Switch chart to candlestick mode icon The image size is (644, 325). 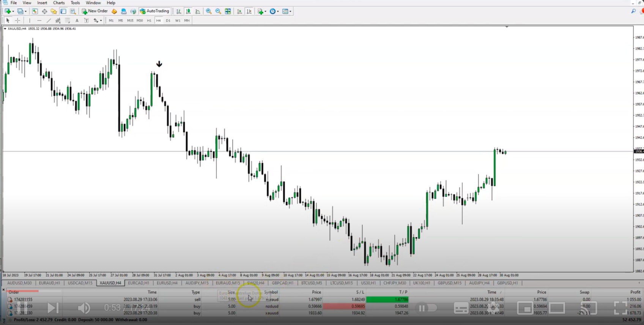[188, 11]
